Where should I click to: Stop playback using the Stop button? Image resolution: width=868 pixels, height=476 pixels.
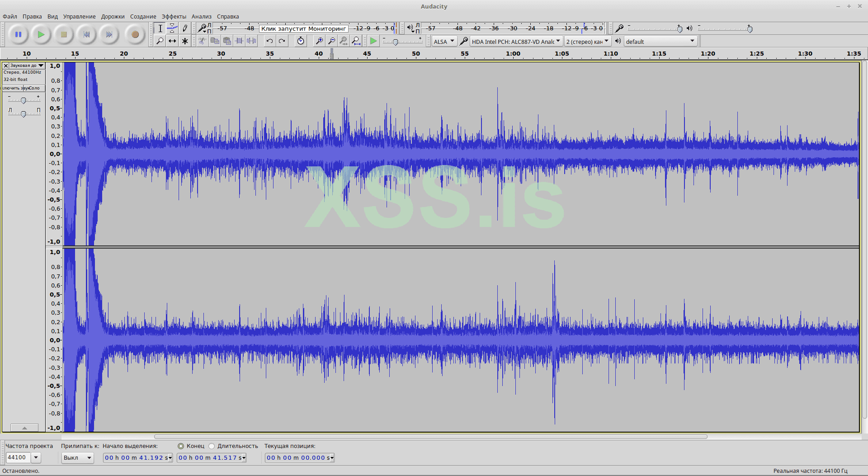pos(64,34)
